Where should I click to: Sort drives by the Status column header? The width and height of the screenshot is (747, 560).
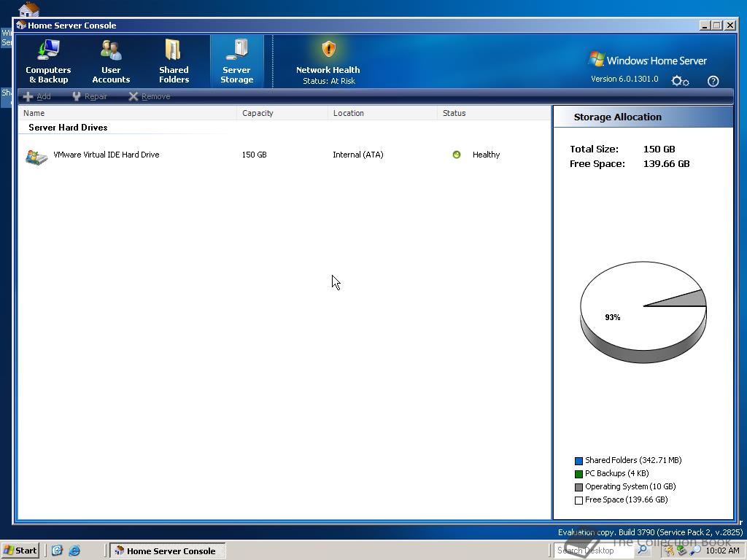494,113
